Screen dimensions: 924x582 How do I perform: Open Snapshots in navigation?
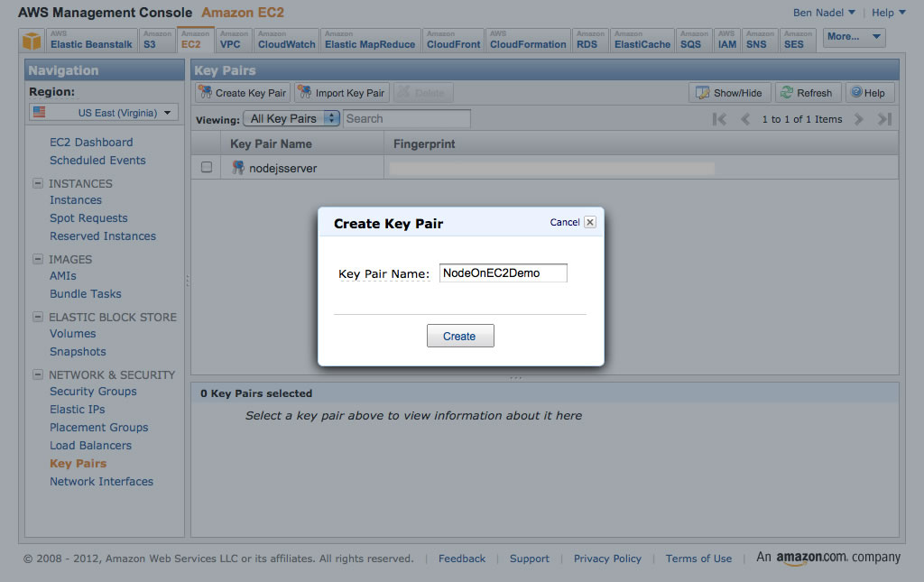[x=78, y=352]
